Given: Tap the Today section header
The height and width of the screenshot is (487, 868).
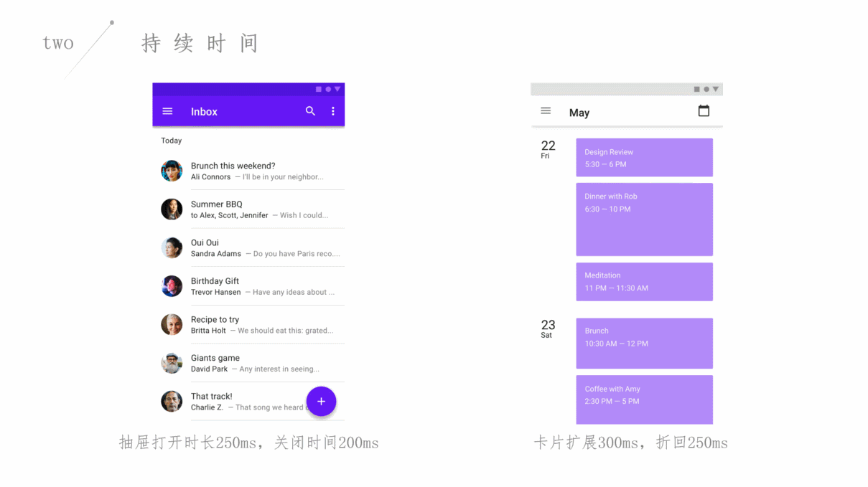Looking at the screenshot, I should [x=172, y=141].
